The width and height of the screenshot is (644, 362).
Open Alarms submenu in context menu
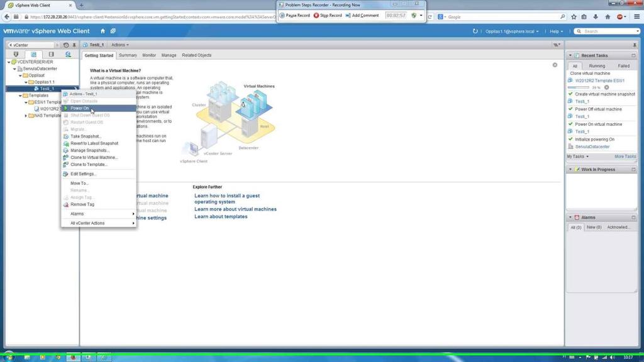(99, 214)
